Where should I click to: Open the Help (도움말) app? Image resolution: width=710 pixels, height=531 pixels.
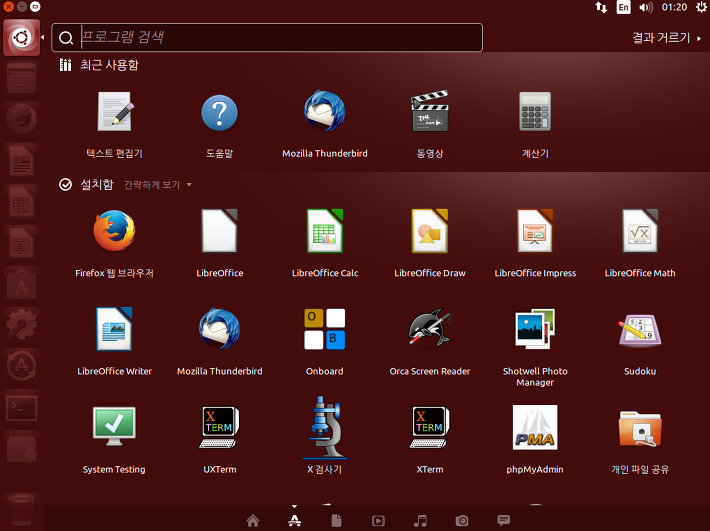pos(219,113)
